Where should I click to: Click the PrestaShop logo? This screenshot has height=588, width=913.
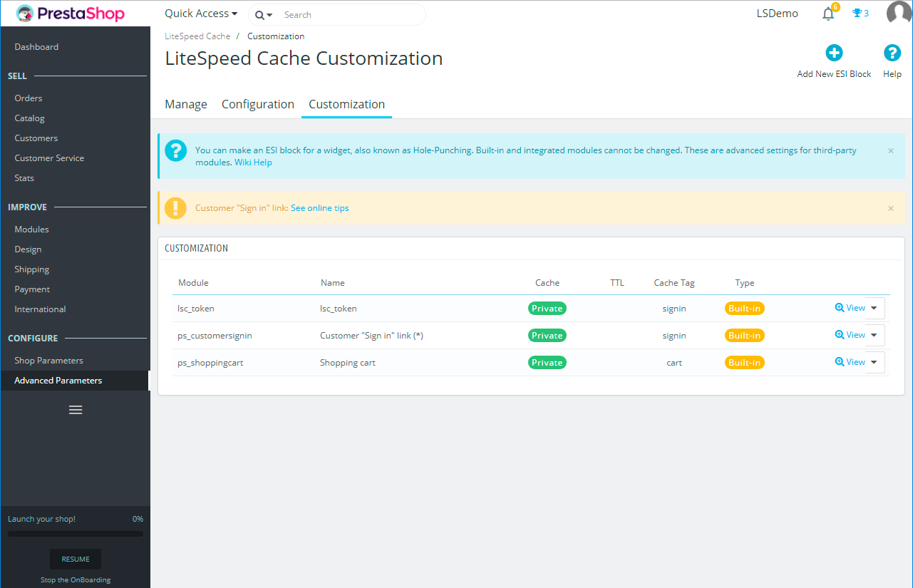pos(70,14)
